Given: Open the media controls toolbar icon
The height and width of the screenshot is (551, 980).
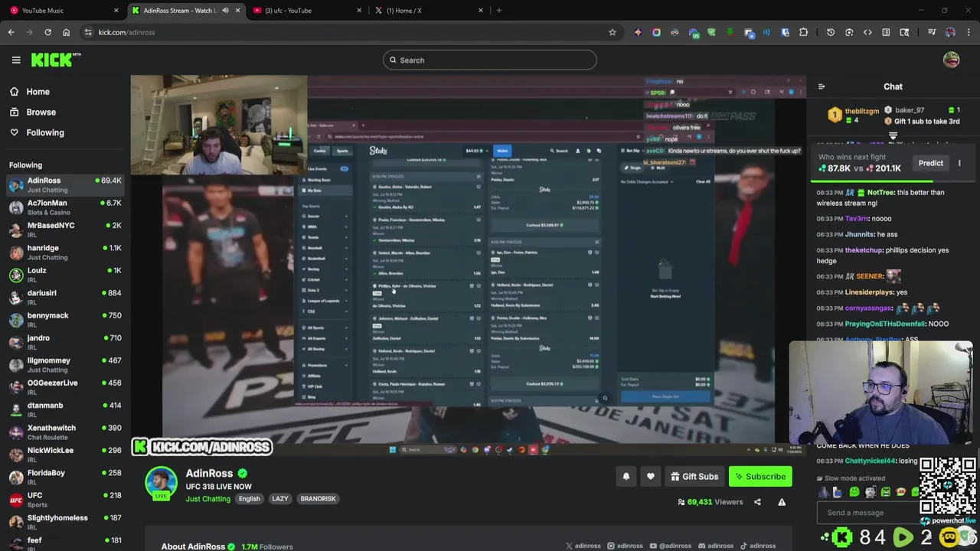Looking at the screenshot, I should pos(932,32).
